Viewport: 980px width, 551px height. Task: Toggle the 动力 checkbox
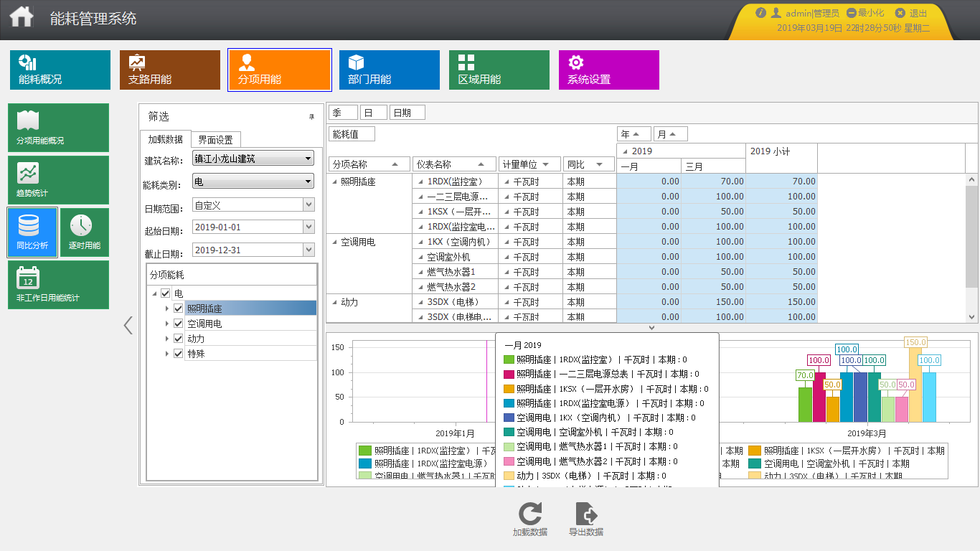[179, 339]
